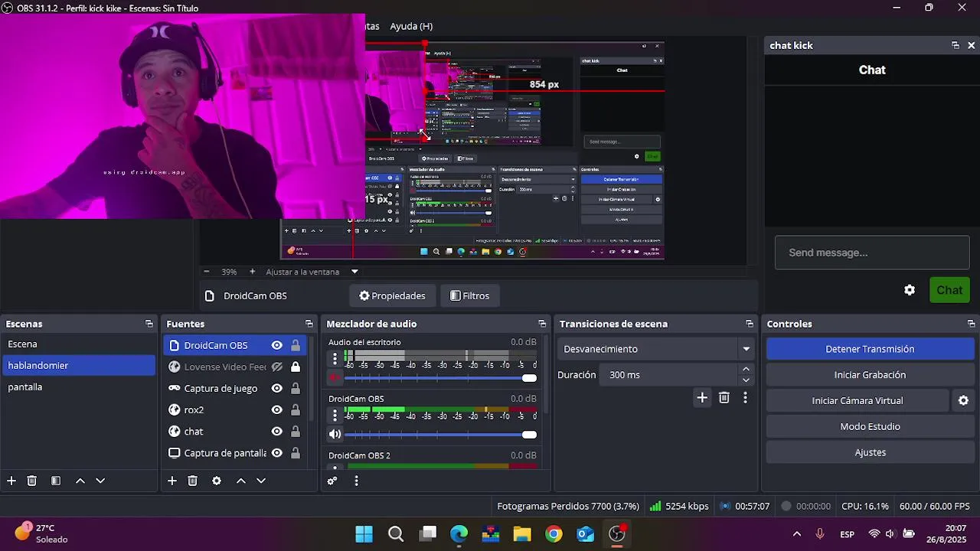The height and width of the screenshot is (551, 980).
Task: Undock the Mezclador de audio panel
Action: pyautogui.click(x=542, y=324)
